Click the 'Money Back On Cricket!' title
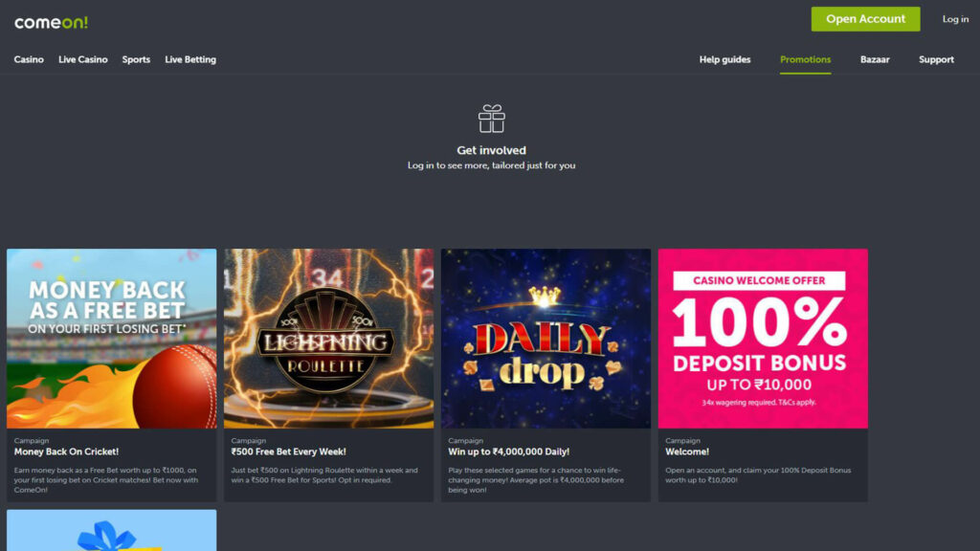The height and width of the screenshot is (551, 980). click(x=66, y=452)
